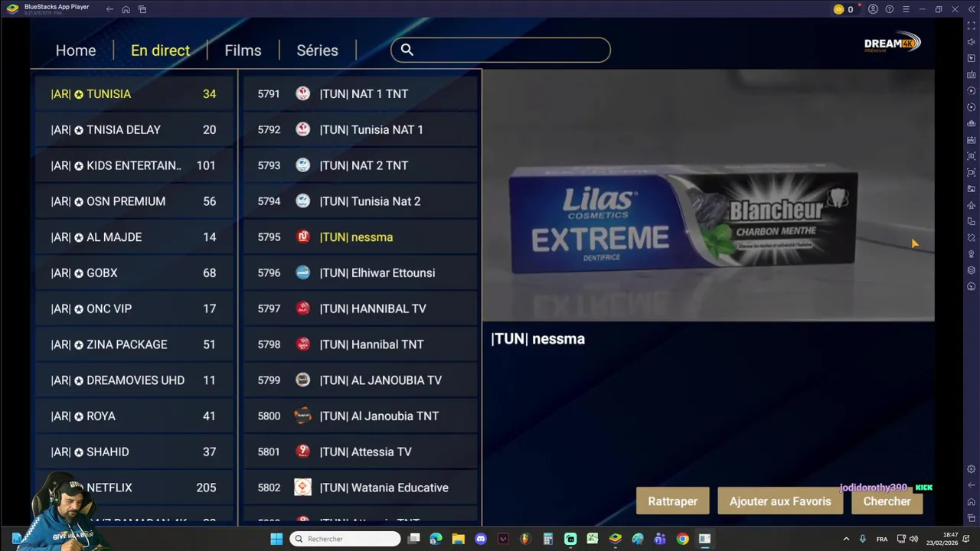Viewport: 980px width, 551px height.
Task: Click Ajouter aux Favoris button
Action: click(x=780, y=501)
